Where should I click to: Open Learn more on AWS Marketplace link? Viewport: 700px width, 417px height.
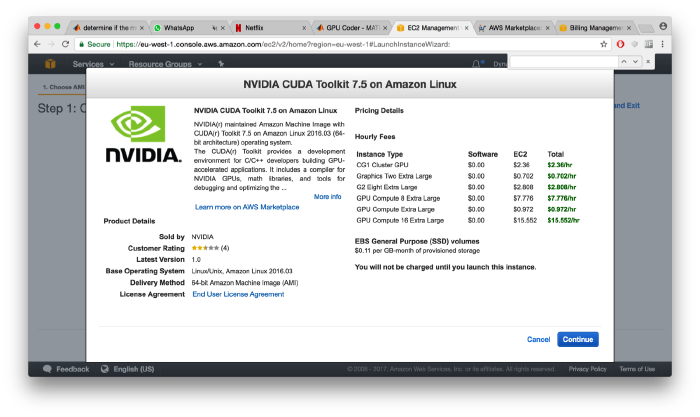(247, 207)
